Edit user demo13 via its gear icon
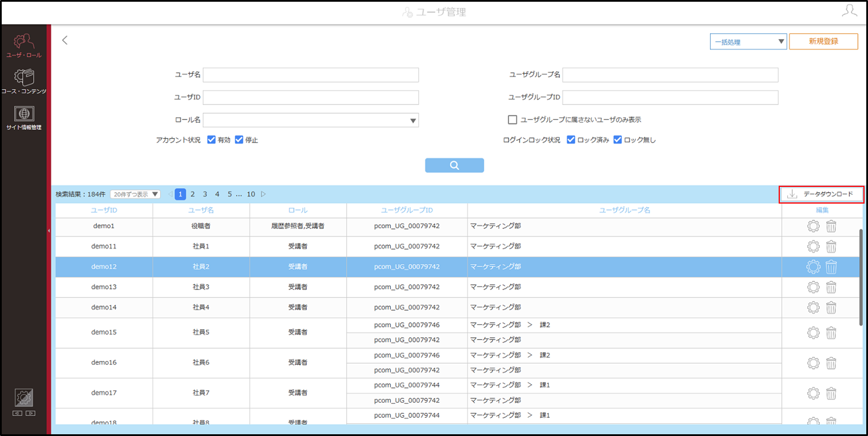Screen dimensions: 868x436 coord(813,287)
